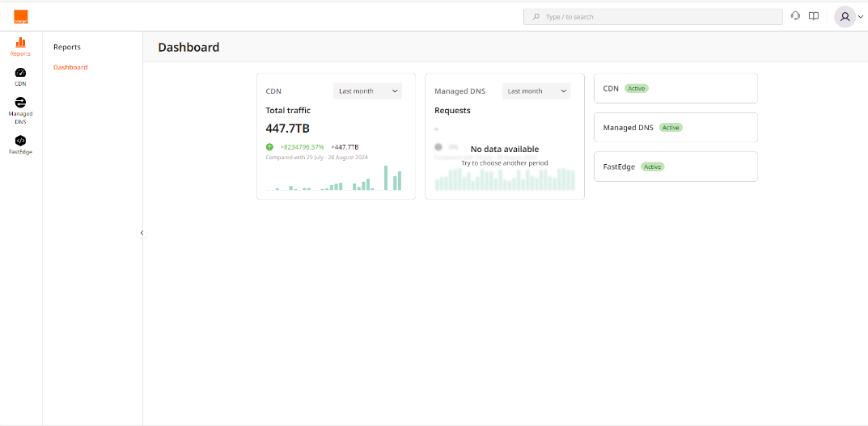Click the green traffic increase arrow icon
Viewport: 868px width, 426px height.
(x=269, y=147)
